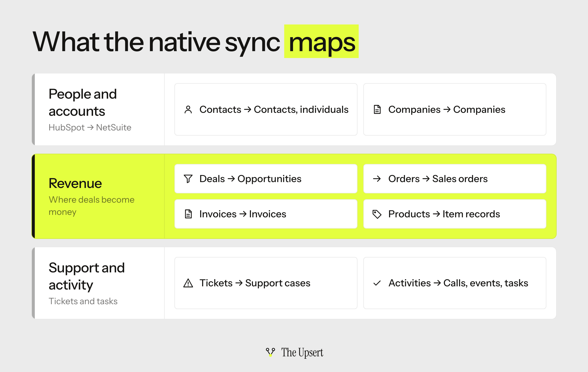Click the highlighted word 'maps' in title
This screenshot has width=588, height=372.
pos(321,42)
